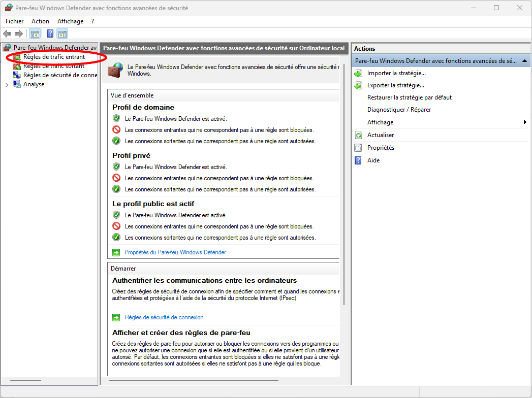Click the Règles de trafic sortant icon
The image size is (532, 398).
coord(17,66)
